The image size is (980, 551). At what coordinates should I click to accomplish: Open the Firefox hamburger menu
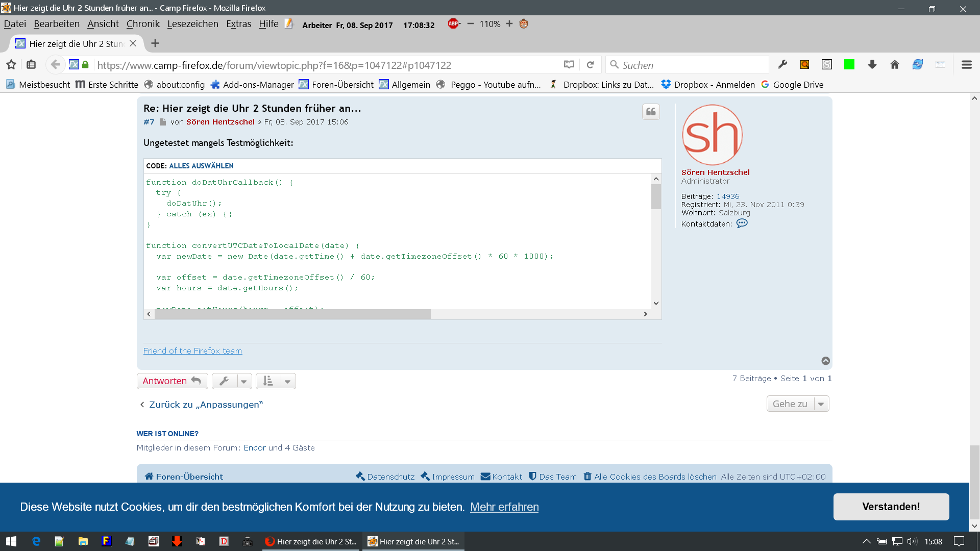966,65
